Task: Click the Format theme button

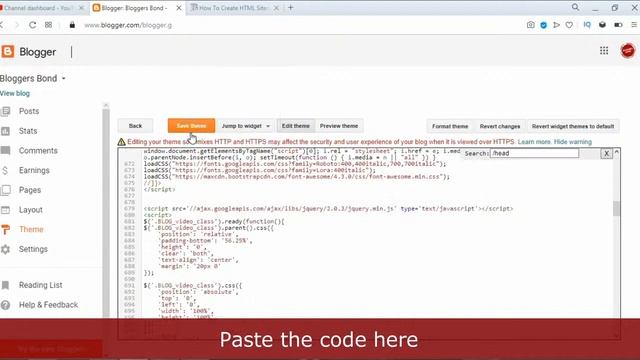Action: click(450, 126)
